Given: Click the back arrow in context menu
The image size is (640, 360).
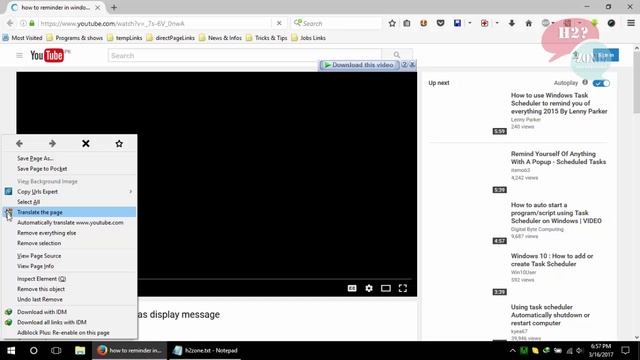Looking at the screenshot, I should pos(19,144).
